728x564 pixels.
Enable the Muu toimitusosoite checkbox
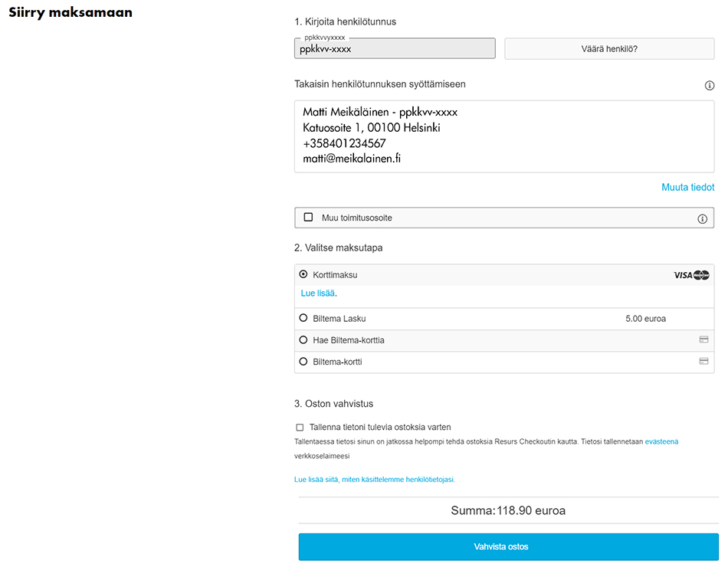pos(309,218)
